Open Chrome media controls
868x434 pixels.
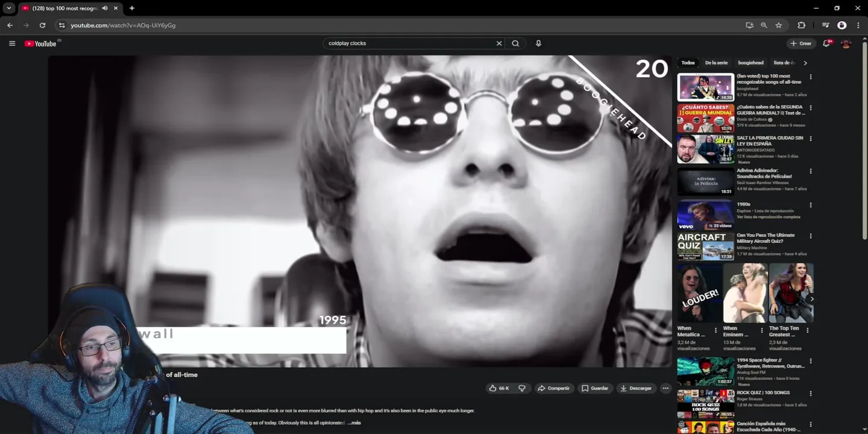pyautogui.click(x=825, y=25)
